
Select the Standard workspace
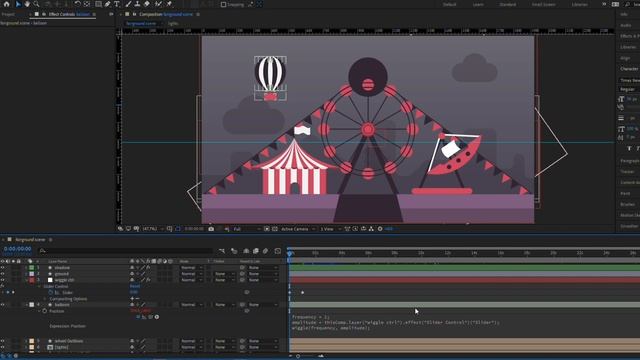coord(508,4)
